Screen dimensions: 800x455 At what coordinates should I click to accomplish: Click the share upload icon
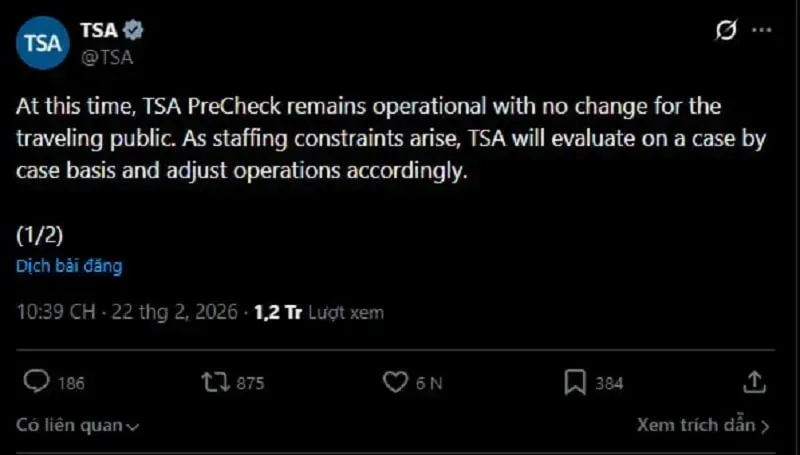coord(755,382)
